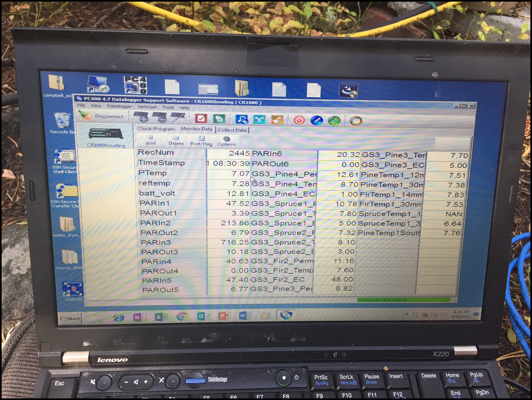Open the Help menu
The width and height of the screenshot is (532, 400).
point(184,107)
